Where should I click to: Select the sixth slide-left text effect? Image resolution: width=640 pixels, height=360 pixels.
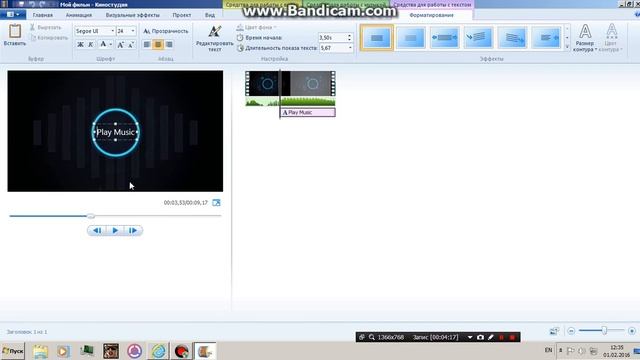coord(546,38)
